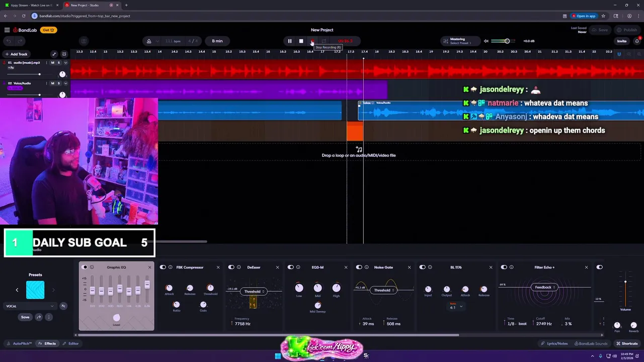Remove the FBK Compressor effect
This screenshot has width=644, height=362.
tap(218, 267)
